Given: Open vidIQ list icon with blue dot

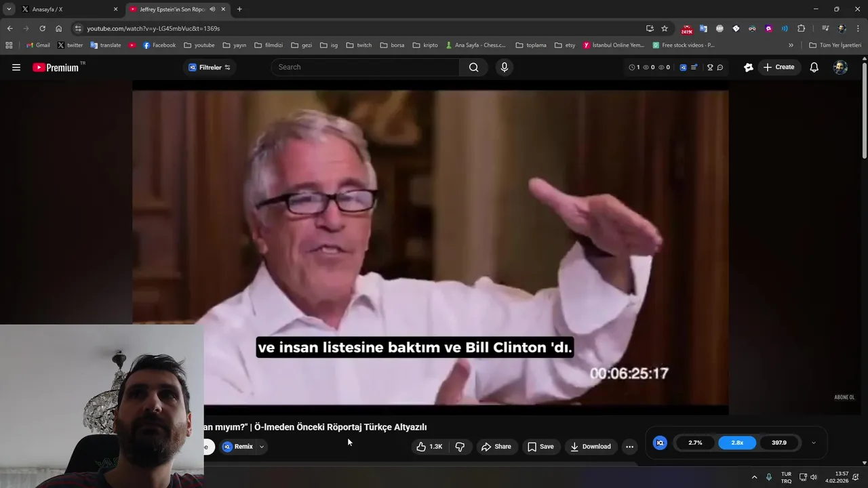Looking at the screenshot, I should click(694, 67).
